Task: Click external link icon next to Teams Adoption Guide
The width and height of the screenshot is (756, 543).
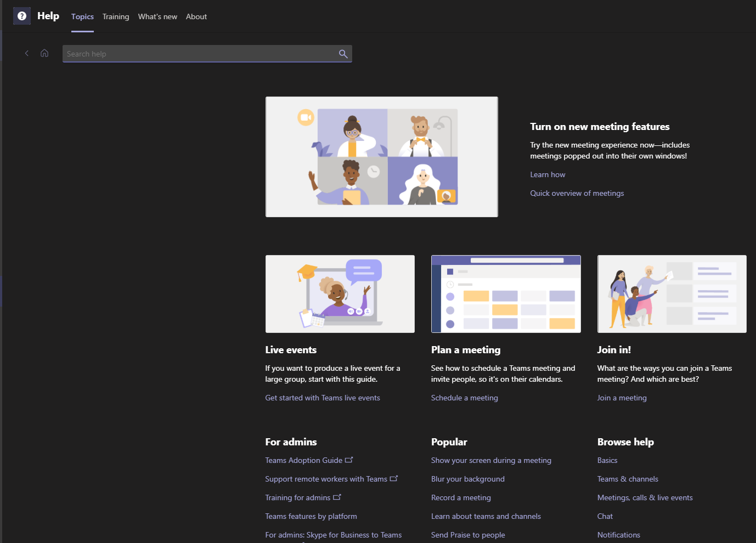Action: (349, 460)
